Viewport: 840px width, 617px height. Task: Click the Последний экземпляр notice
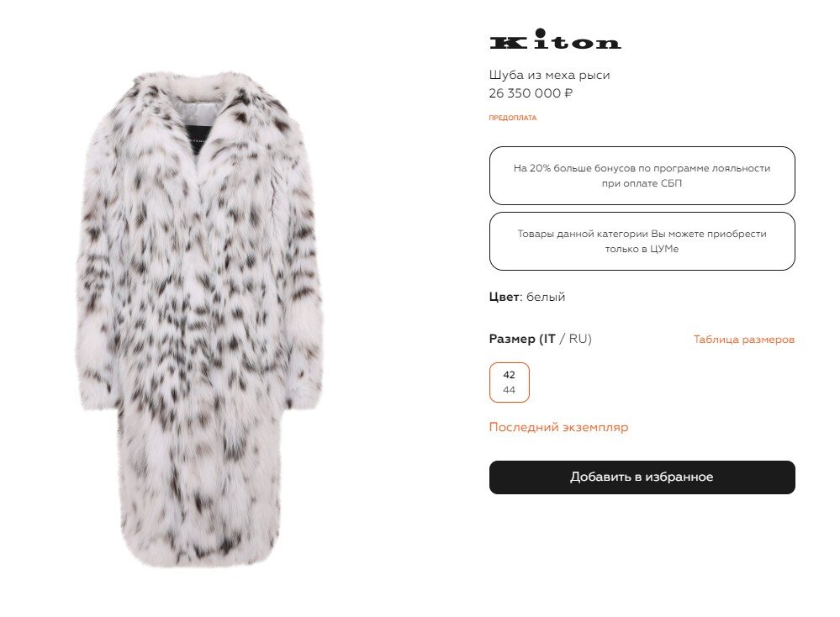click(x=558, y=427)
